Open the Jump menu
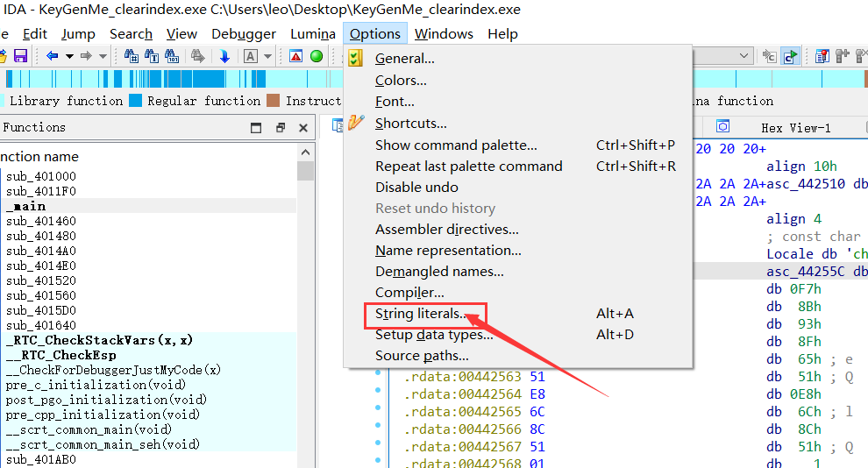868x468 pixels. click(78, 34)
